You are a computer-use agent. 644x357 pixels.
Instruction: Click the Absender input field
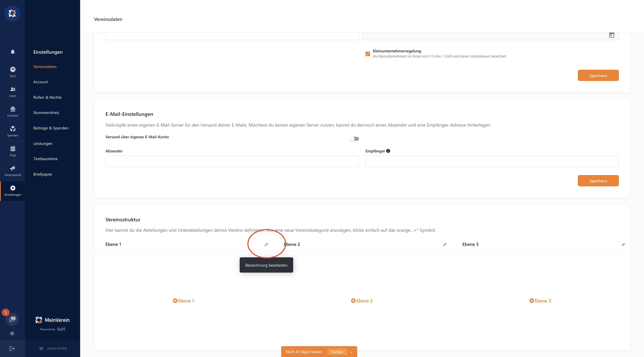click(x=232, y=161)
